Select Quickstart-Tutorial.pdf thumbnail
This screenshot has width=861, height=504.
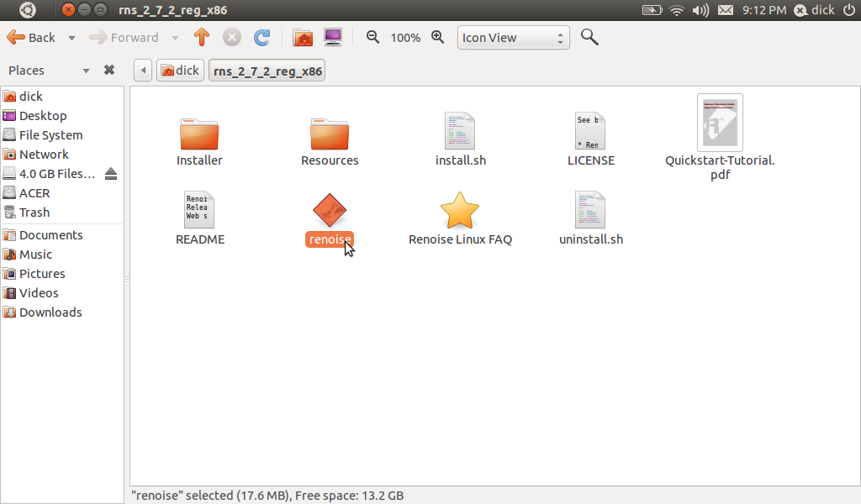tap(720, 123)
